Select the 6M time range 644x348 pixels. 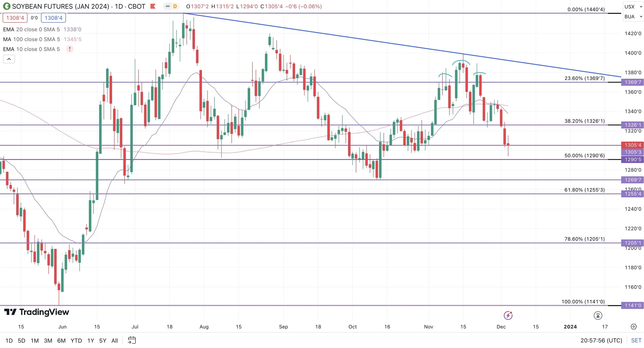point(61,341)
